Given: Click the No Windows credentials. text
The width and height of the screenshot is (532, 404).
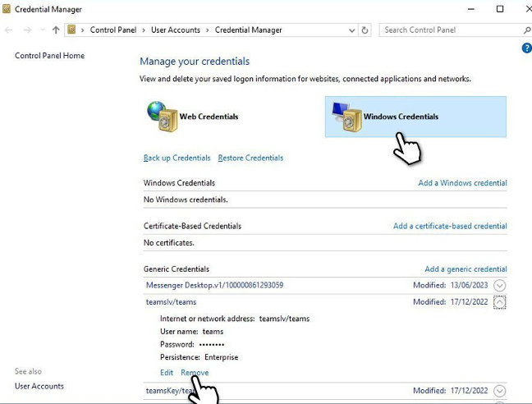Looking at the screenshot, I should [x=186, y=200].
